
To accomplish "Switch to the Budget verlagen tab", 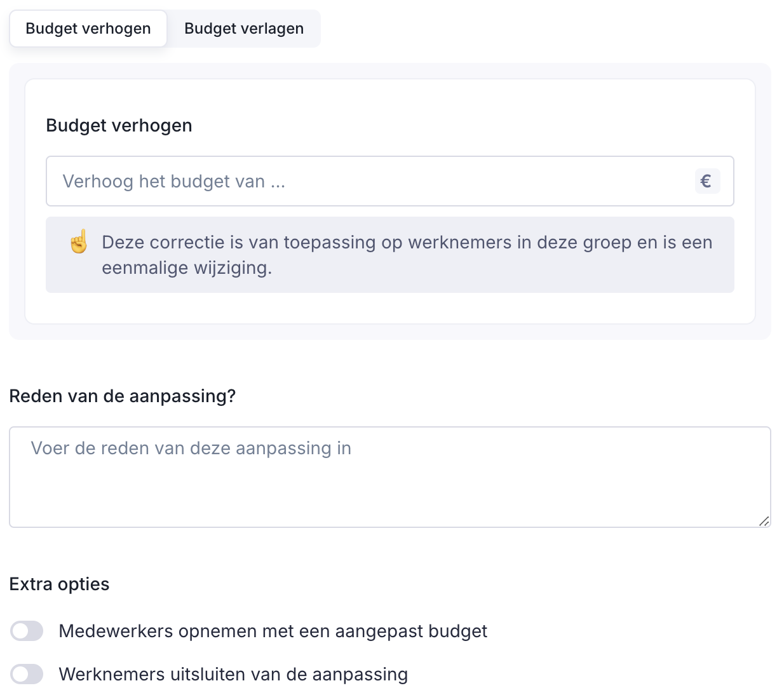I will click(244, 29).
